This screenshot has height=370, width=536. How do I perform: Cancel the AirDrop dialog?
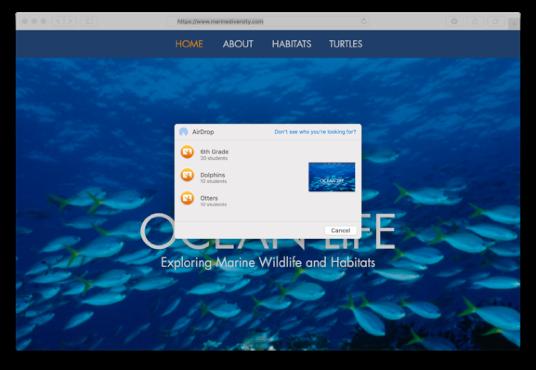tap(340, 230)
